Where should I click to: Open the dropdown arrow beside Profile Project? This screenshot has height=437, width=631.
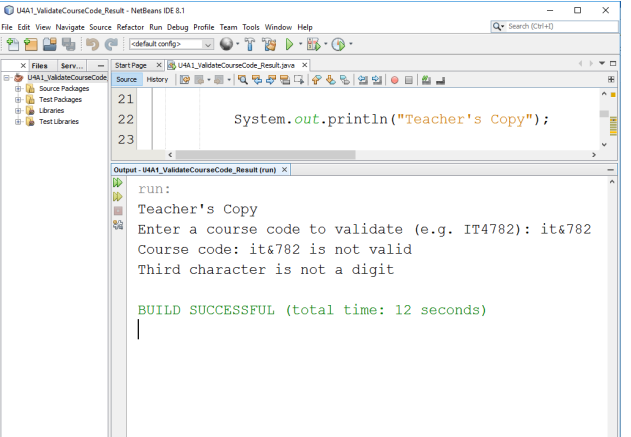[x=351, y=43]
